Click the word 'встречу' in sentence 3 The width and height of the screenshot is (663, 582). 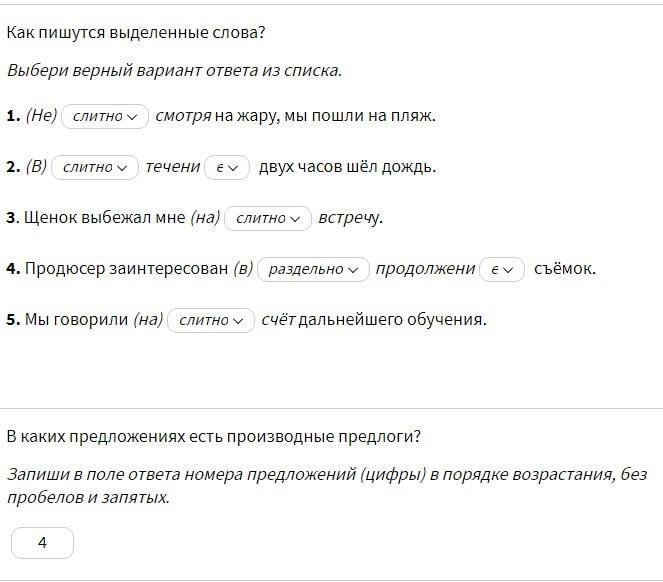[349, 218]
